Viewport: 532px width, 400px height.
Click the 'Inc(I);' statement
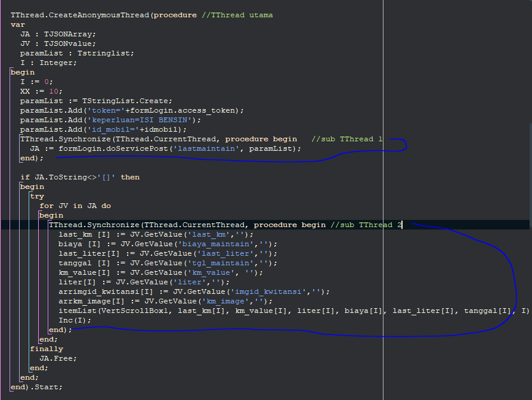(75, 320)
